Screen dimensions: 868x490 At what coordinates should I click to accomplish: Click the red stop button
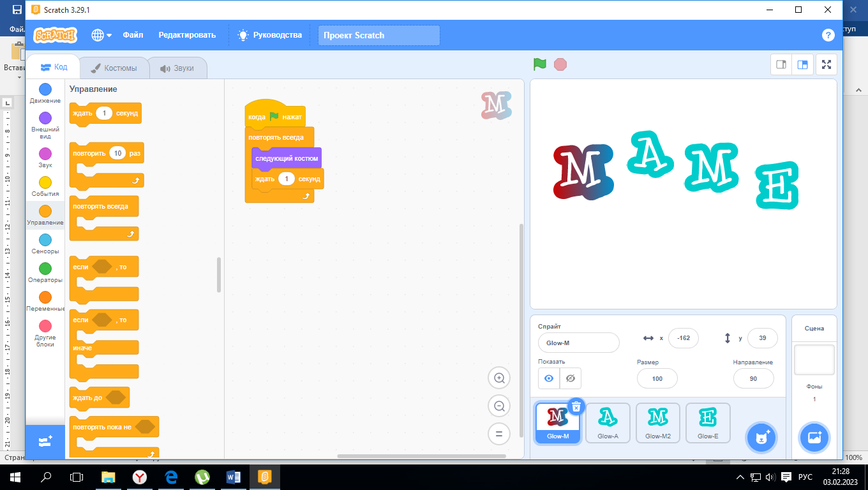[560, 64]
